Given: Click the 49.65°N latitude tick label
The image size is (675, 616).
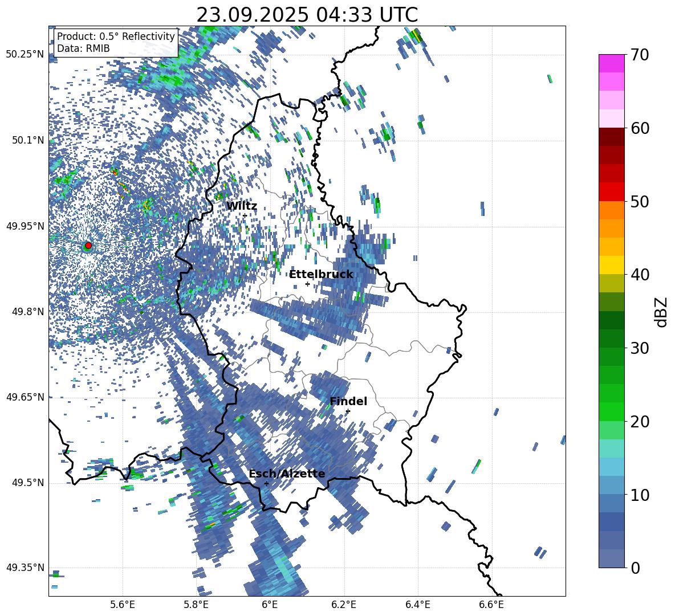Looking at the screenshot, I should pyautogui.click(x=25, y=397).
